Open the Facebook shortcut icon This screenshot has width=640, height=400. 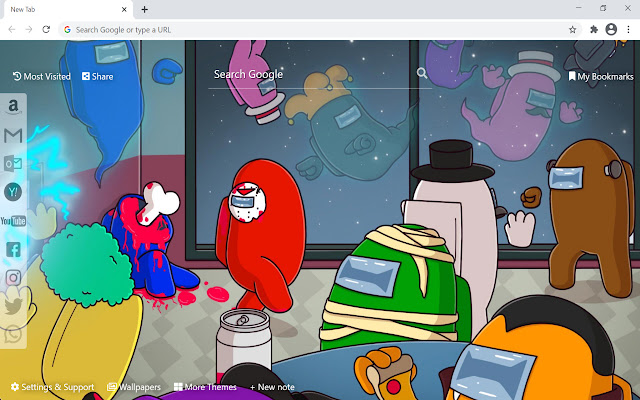13,249
